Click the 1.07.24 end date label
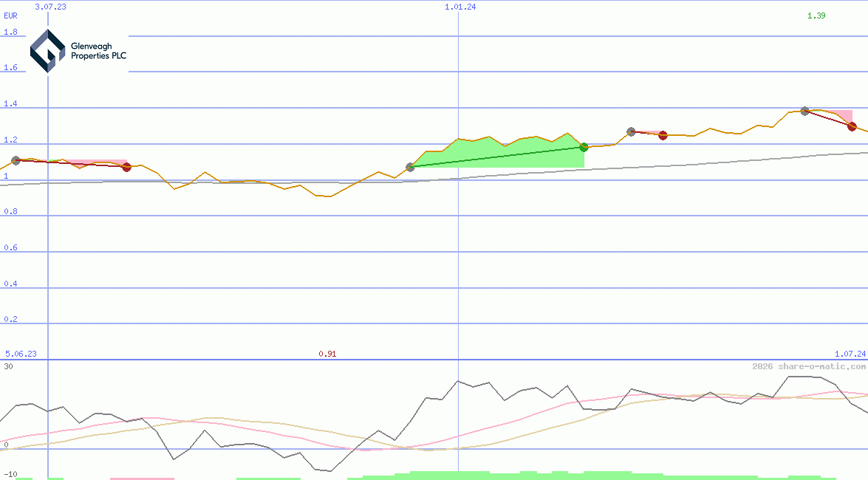The image size is (868, 480). click(850, 354)
